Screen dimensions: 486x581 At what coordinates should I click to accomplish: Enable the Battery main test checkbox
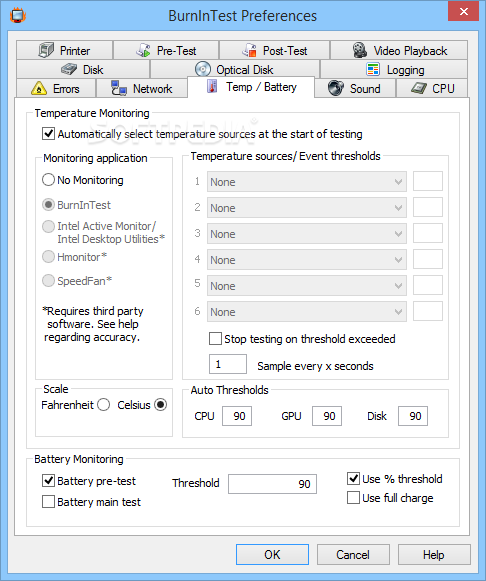(49, 502)
